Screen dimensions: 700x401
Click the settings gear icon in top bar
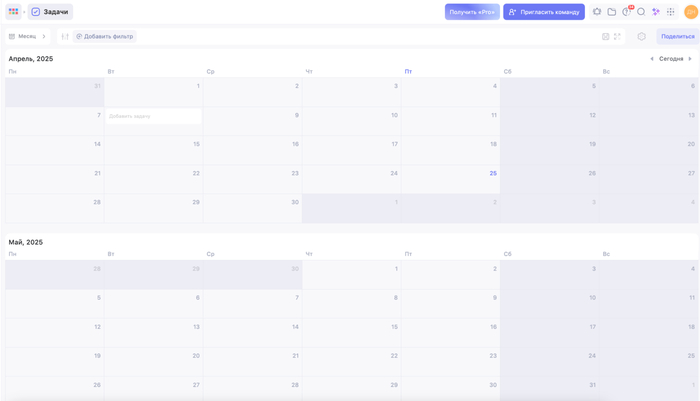point(597,12)
